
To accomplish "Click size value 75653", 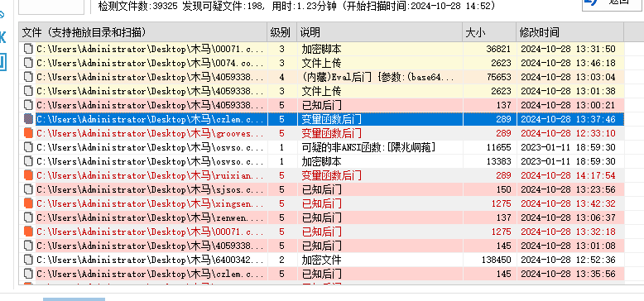I will tap(498, 77).
